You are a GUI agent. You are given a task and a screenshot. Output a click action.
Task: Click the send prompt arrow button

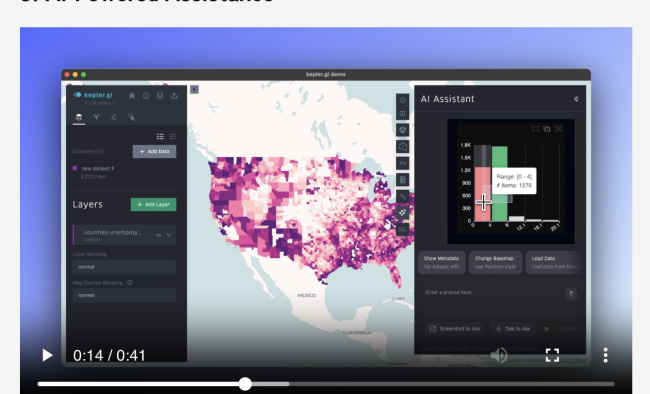point(571,294)
